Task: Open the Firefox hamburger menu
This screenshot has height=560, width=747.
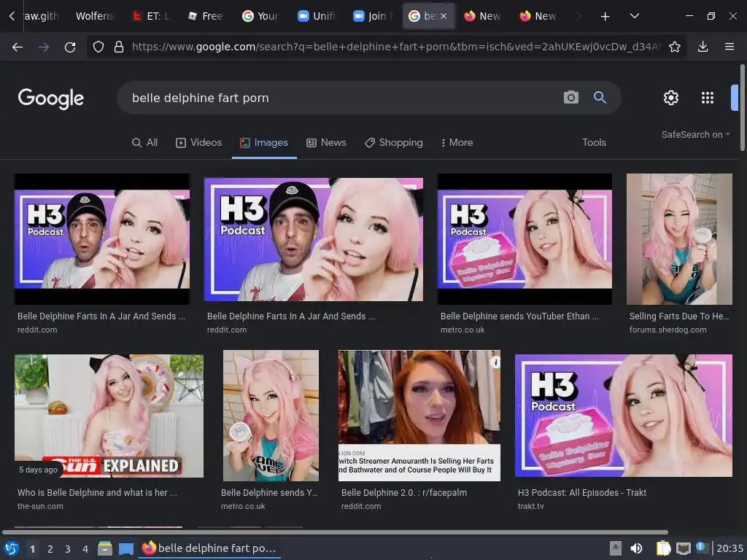Action: pyautogui.click(x=729, y=47)
